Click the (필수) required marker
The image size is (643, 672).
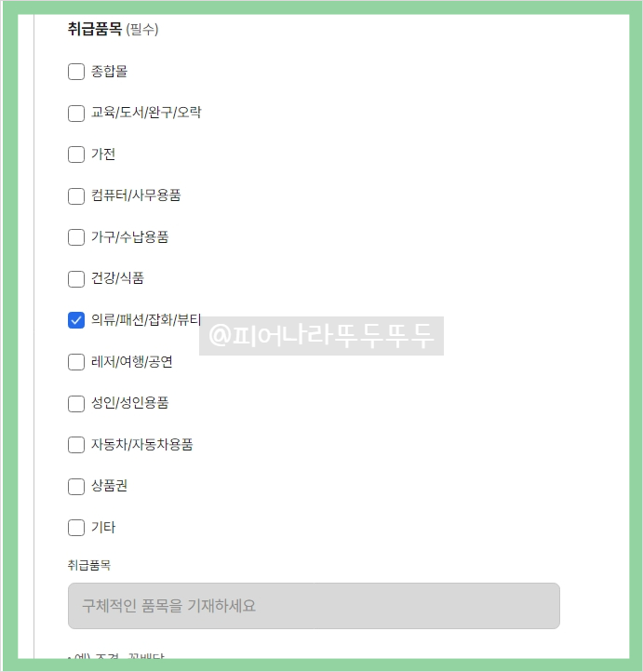pos(142,30)
